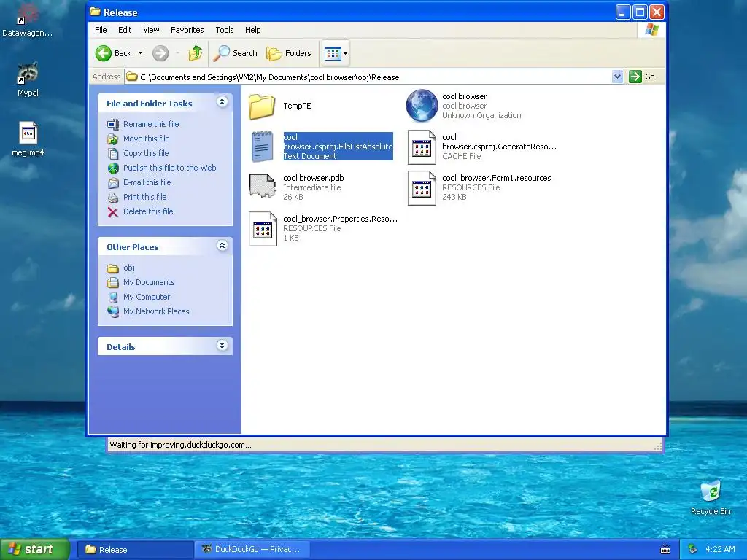Open the Back history dropdown arrow

pos(140,53)
